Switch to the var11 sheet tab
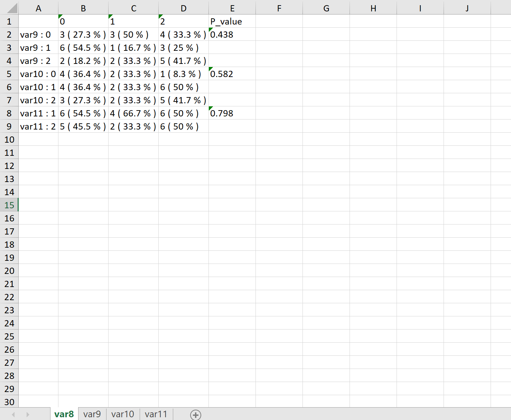Image resolution: width=511 pixels, height=420 pixels. point(156,414)
